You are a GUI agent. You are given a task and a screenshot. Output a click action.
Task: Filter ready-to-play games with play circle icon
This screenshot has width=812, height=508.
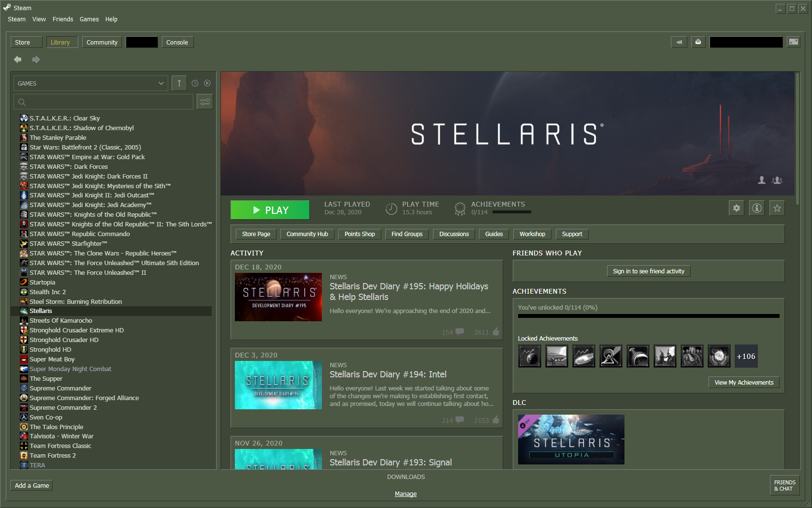207,83
